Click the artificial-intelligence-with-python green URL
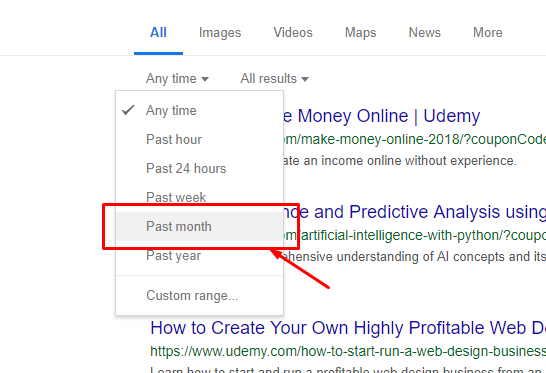 [x=414, y=235]
